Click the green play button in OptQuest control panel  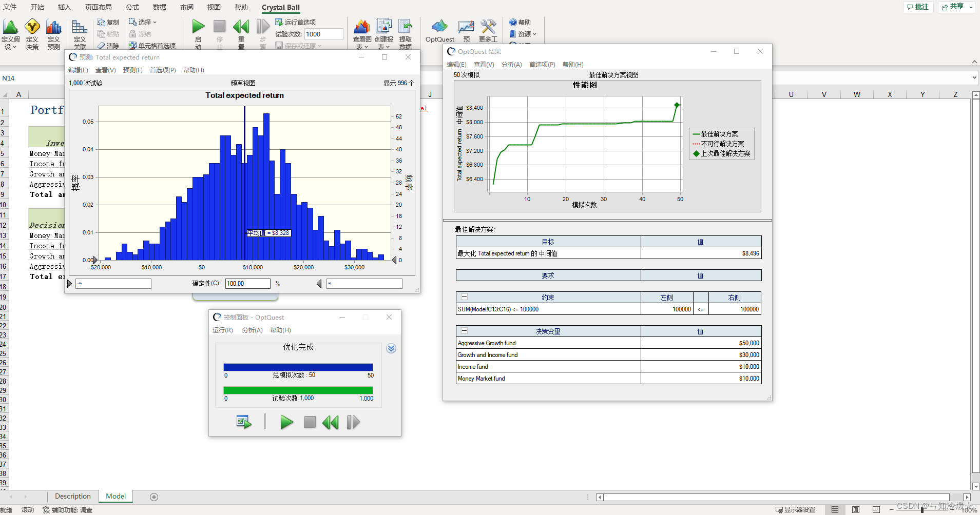pyautogui.click(x=286, y=422)
